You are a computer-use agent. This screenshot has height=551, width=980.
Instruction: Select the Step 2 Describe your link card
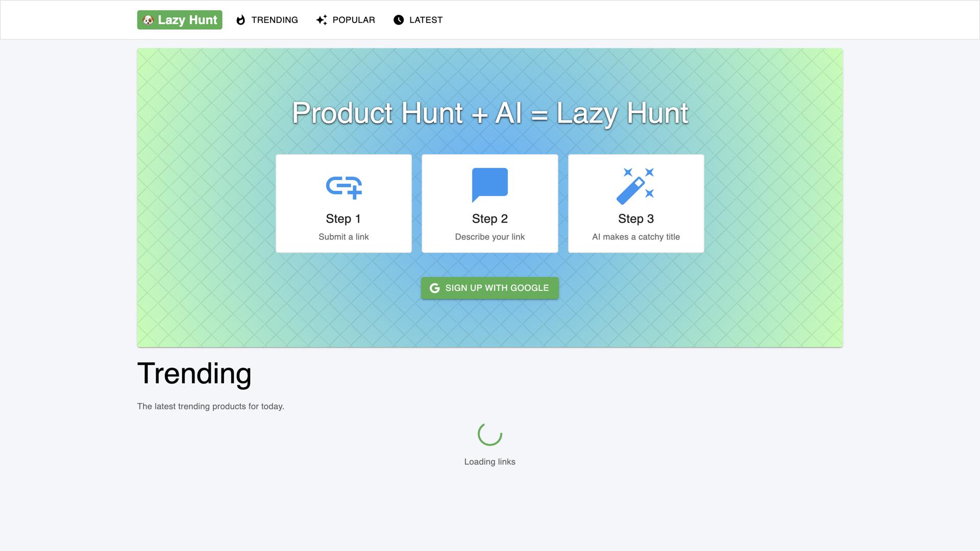coord(489,203)
